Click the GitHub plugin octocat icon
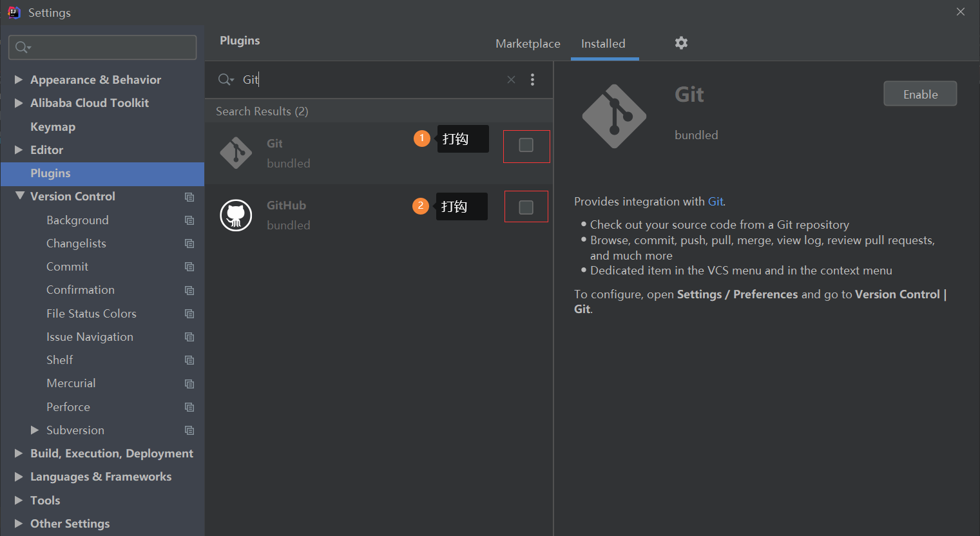 point(236,215)
